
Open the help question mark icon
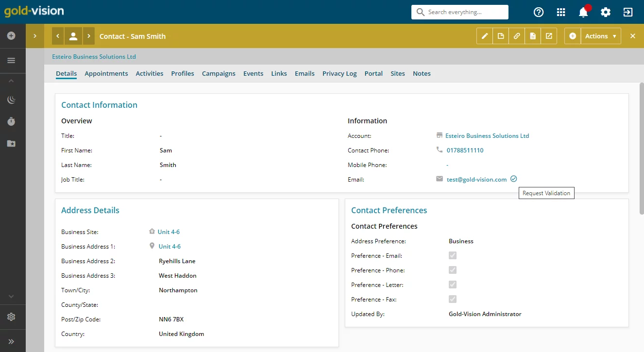click(x=538, y=12)
